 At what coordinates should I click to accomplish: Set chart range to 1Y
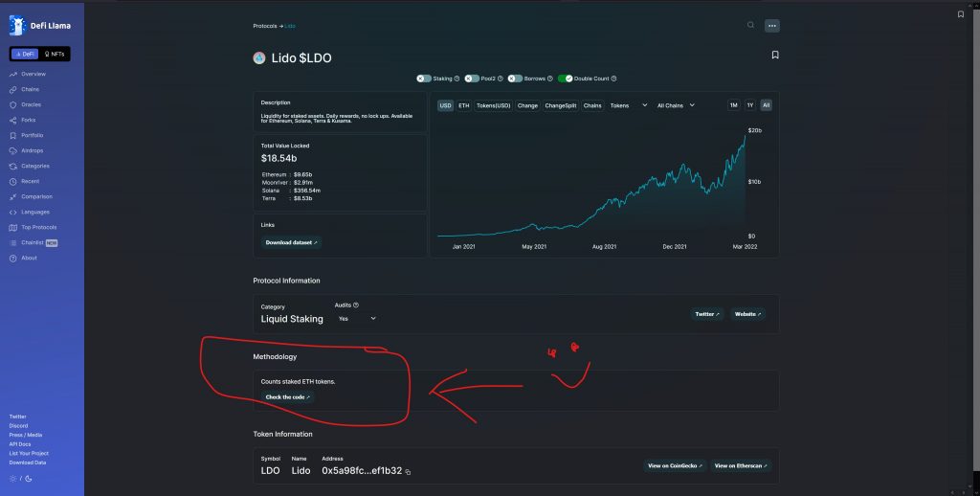[750, 105]
